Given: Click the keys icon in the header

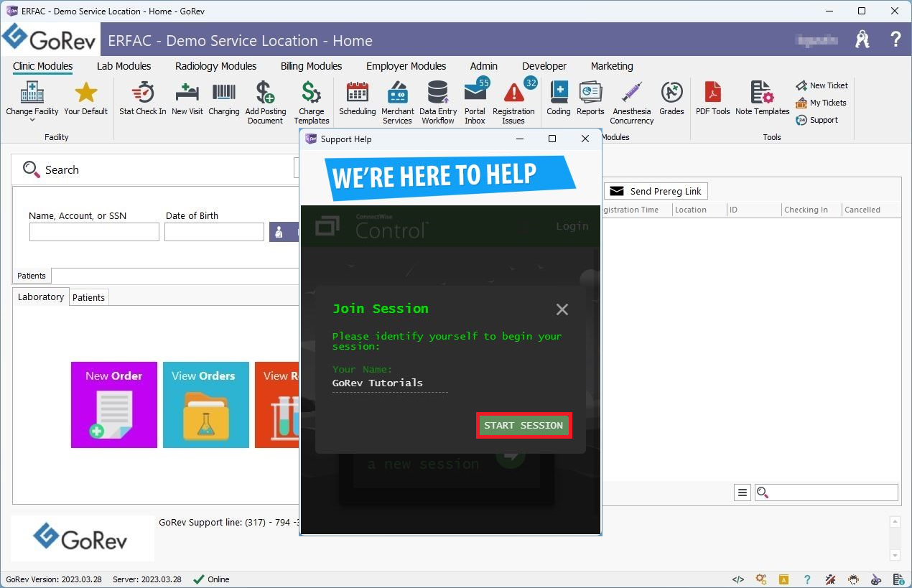Looking at the screenshot, I should point(862,39).
